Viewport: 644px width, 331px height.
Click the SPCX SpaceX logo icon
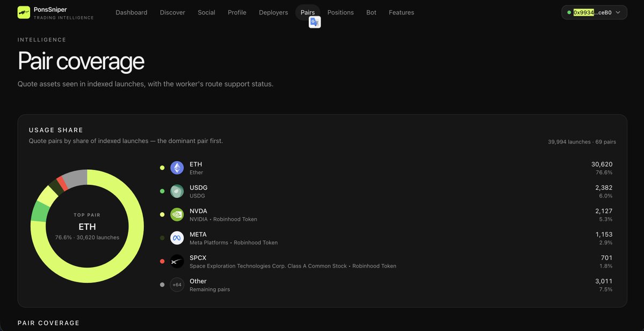pos(177,261)
